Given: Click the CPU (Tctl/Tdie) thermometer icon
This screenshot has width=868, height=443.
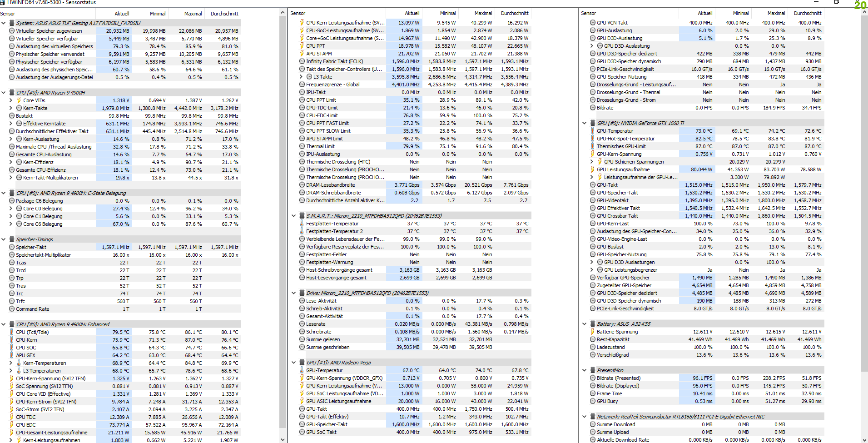Looking at the screenshot, I should [x=12, y=332].
